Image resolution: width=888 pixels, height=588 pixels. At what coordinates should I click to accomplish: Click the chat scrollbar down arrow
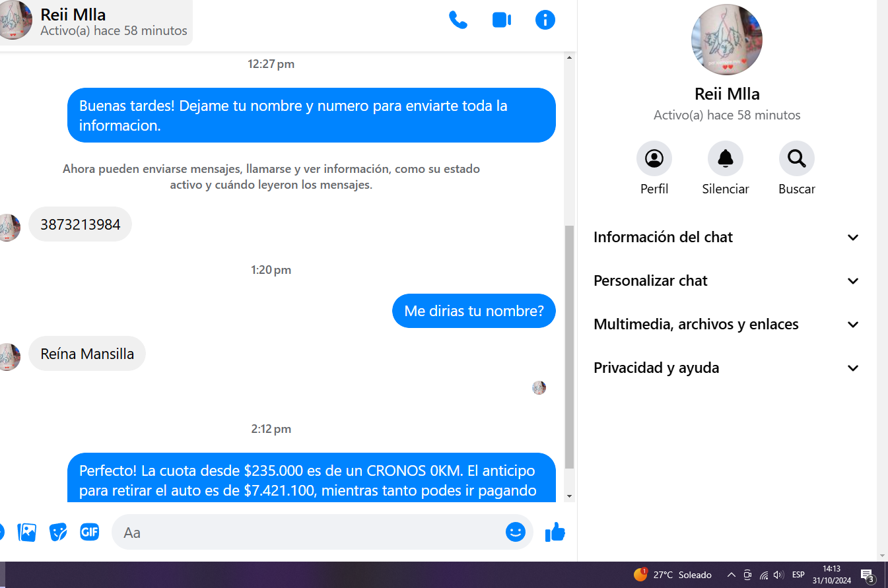click(x=570, y=496)
